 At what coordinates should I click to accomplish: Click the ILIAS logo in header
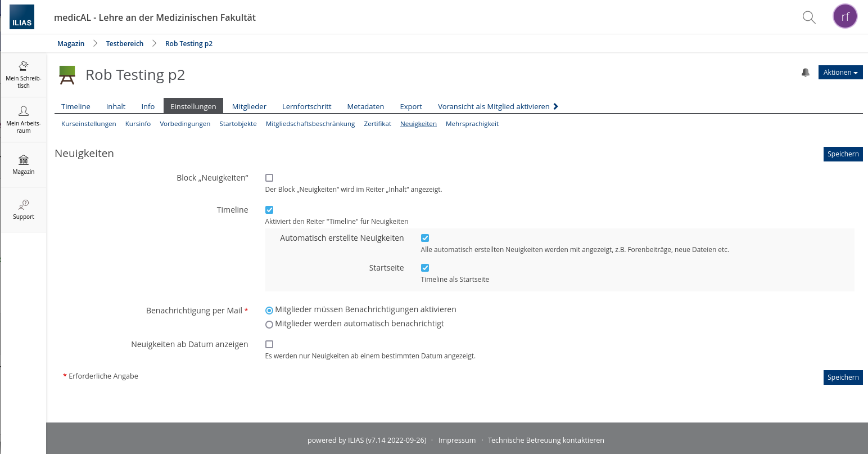[x=22, y=17]
